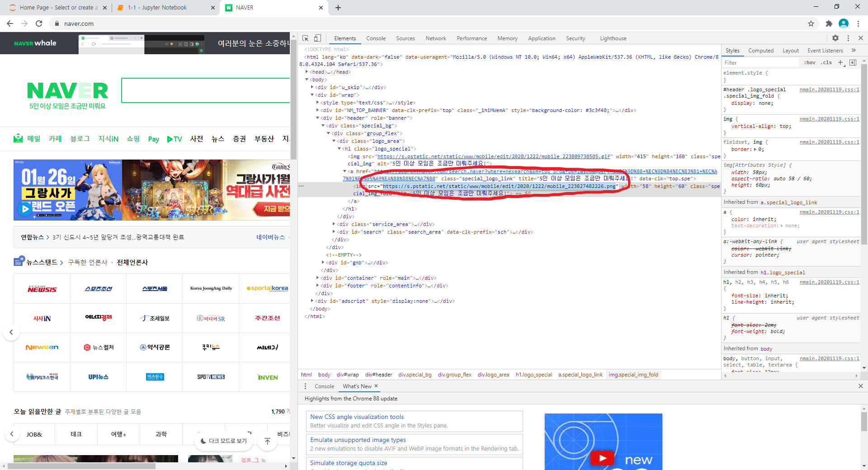This screenshot has width=868, height=470.
Task: Open the Chrome three-dot menu
Action: [859, 23]
